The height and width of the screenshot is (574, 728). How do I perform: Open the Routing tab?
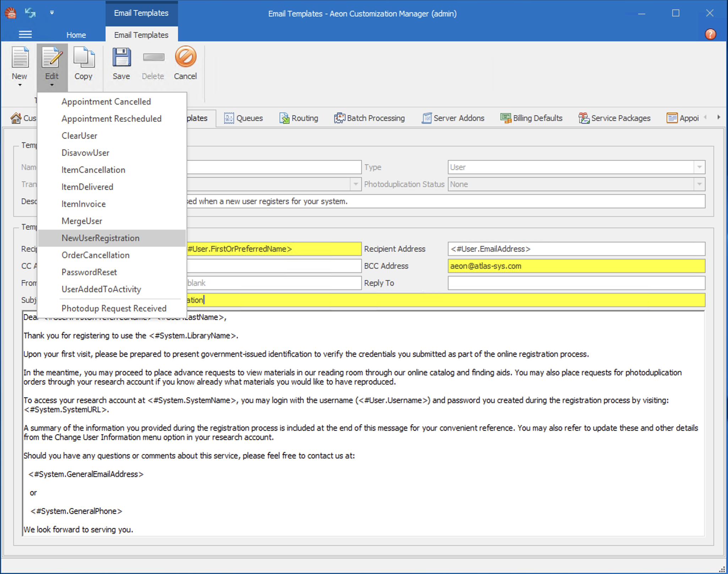click(x=299, y=118)
